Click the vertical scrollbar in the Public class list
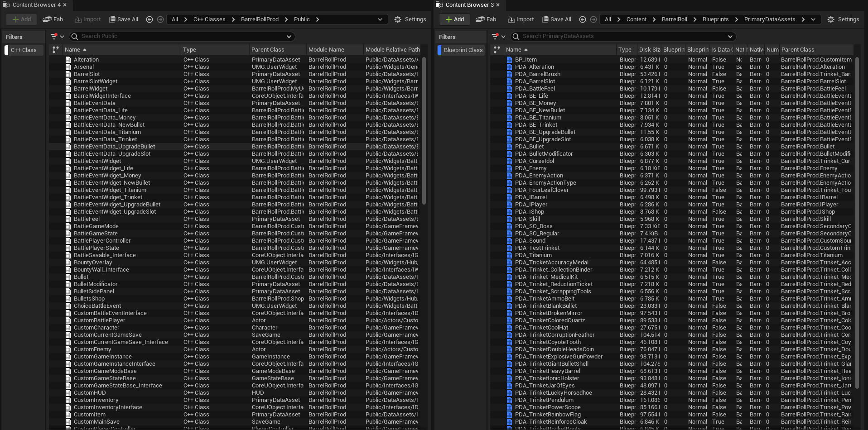Image resolution: width=868 pixels, height=430 pixels. pyautogui.click(x=424, y=130)
